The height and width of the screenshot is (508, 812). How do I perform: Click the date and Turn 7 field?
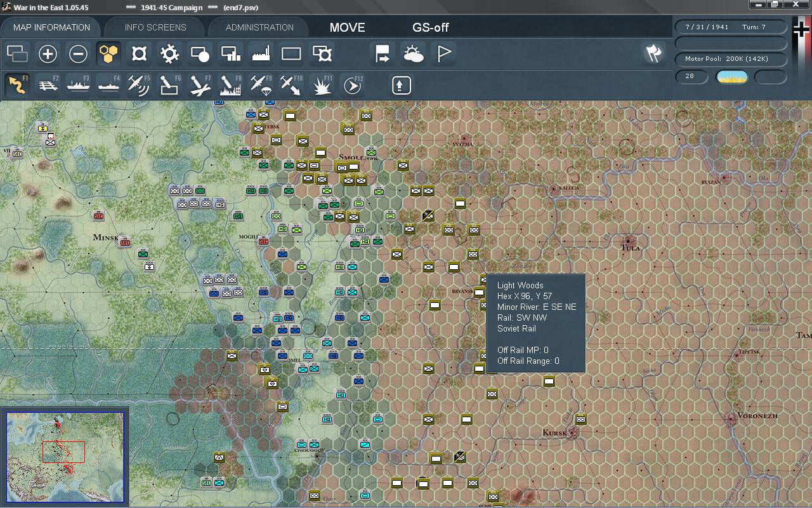[x=731, y=27]
